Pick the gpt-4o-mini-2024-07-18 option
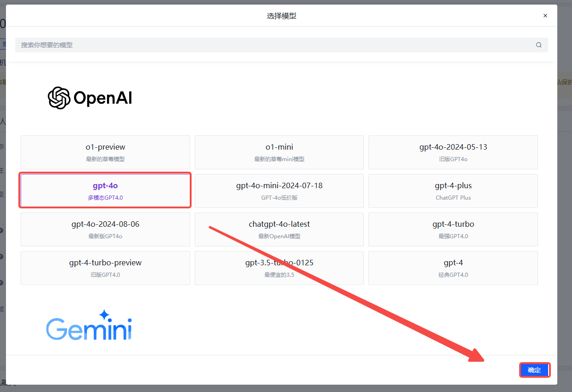This screenshot has height=392, width=572. [x=279, y=191]
